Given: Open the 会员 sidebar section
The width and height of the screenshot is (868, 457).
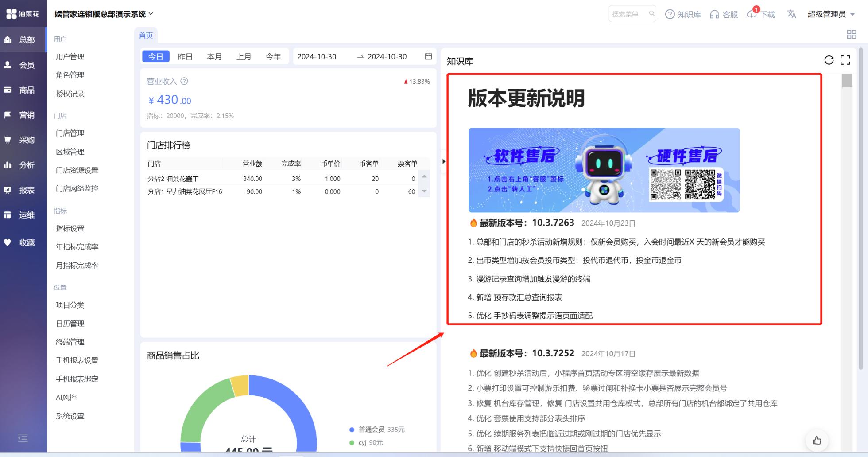Looking at the screenshot, I should click(23, 65).
